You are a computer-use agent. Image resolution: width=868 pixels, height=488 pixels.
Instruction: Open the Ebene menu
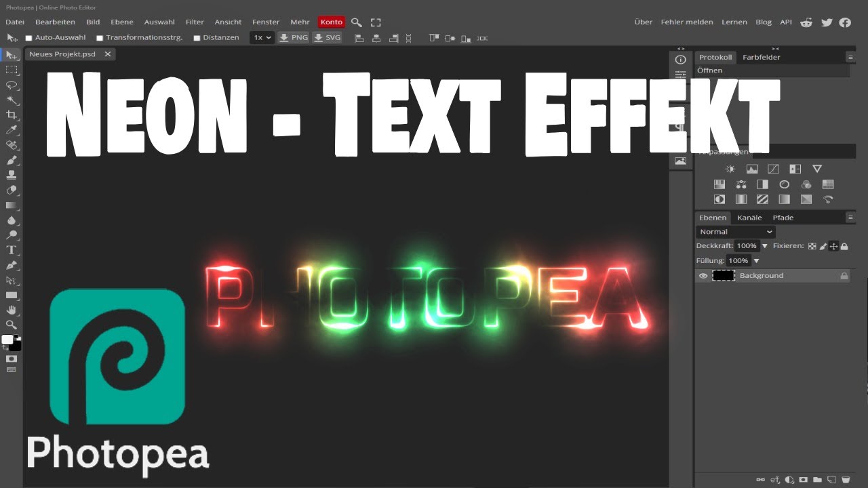(x=122, y=22)
